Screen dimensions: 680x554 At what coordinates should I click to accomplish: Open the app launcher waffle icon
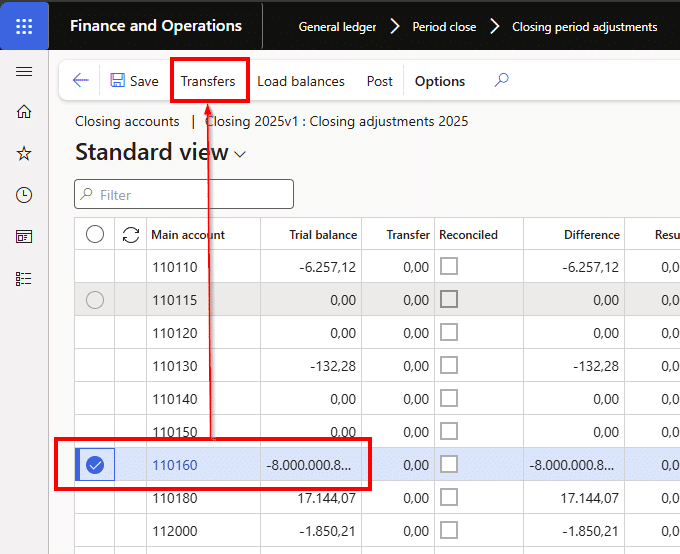click(24, 26)
